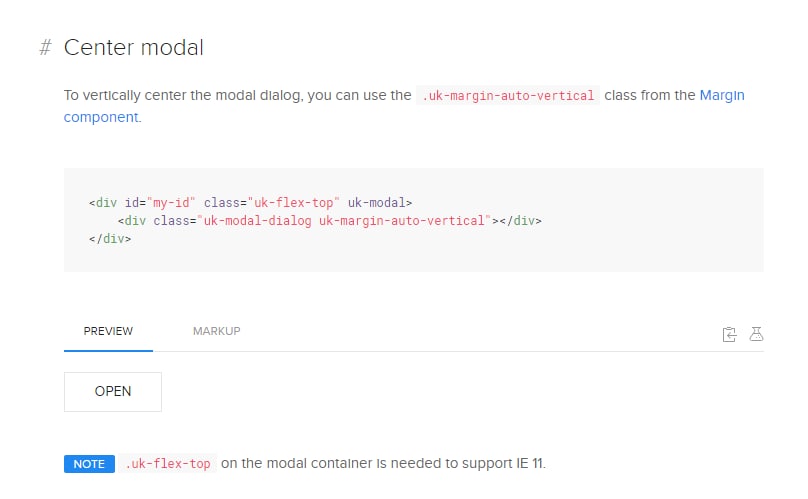Select the PREVIEW tab
This screenshot has height=499, width=808.
pos(108,331)
